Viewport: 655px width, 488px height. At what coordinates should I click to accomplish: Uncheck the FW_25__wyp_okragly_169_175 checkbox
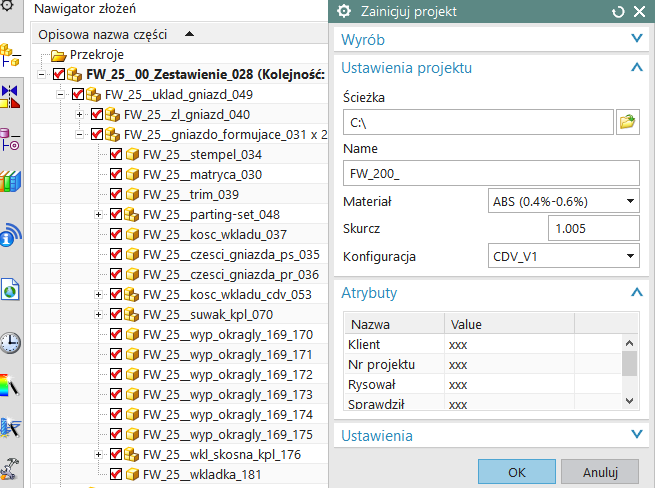(x=116, y=434)
